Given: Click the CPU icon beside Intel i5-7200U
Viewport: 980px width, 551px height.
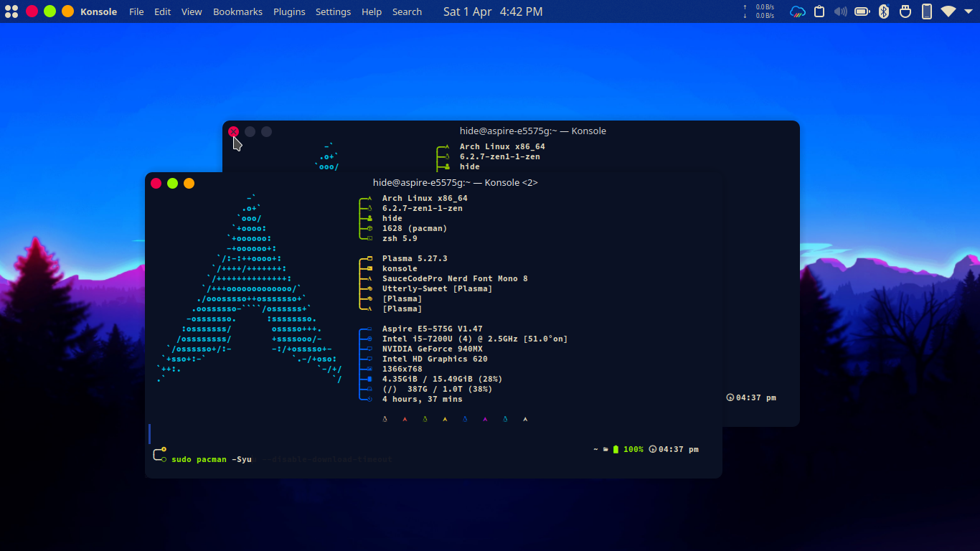Looking at the screenshot, I should point(369,339).
